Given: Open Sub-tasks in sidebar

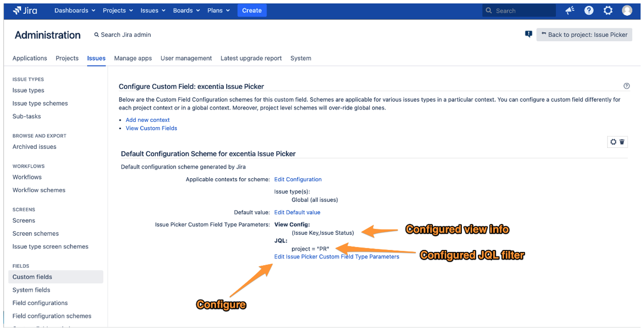Looking at the screenshot, I should pos(27,116).
